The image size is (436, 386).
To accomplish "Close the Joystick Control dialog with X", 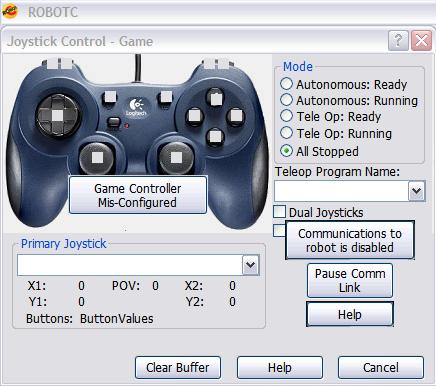I will [421, 41].
